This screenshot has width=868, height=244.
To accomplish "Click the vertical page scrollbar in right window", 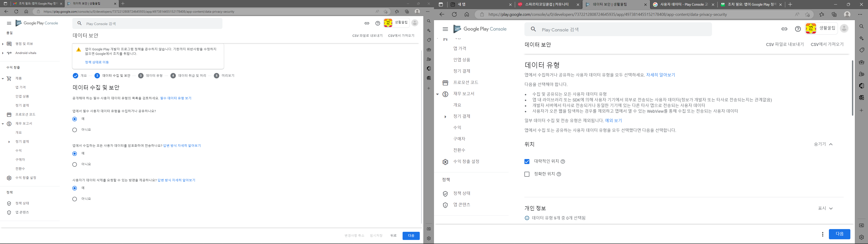I will click(x=852, y=88).
